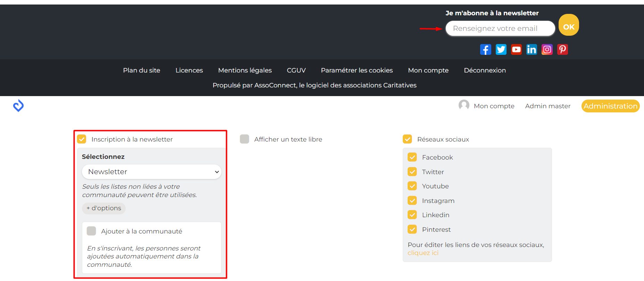This screenshot has height=281, width=644.
Task: Enable Afficher un texte libre
Action: coord(244,139)
